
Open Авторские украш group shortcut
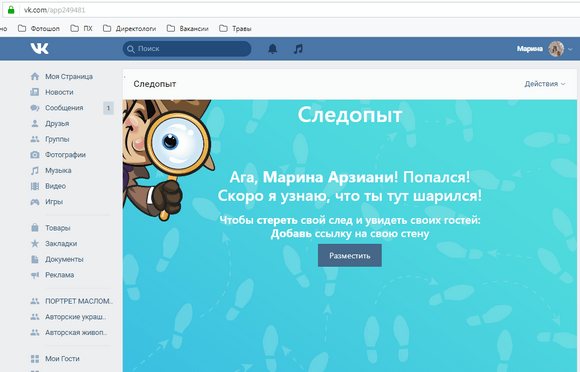[76, 317]
